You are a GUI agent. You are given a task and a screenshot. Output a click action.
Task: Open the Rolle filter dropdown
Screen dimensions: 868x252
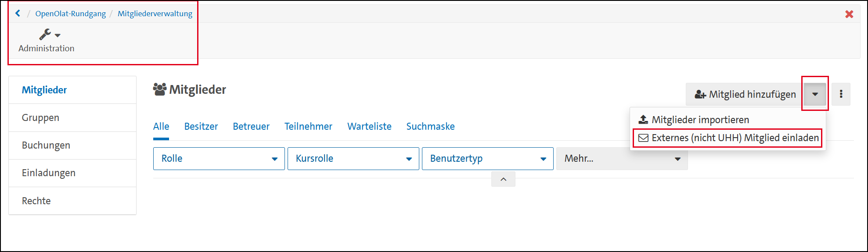(219, 159)
